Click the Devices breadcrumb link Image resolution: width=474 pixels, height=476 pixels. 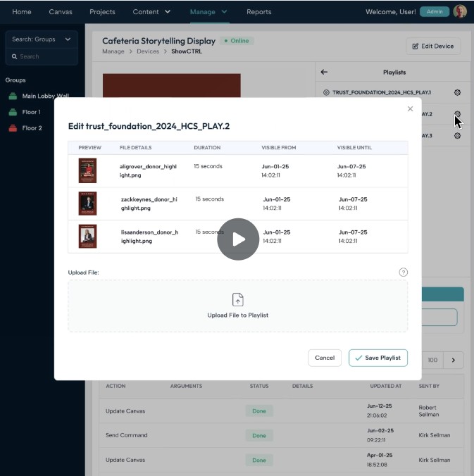(x=148, y=51)
